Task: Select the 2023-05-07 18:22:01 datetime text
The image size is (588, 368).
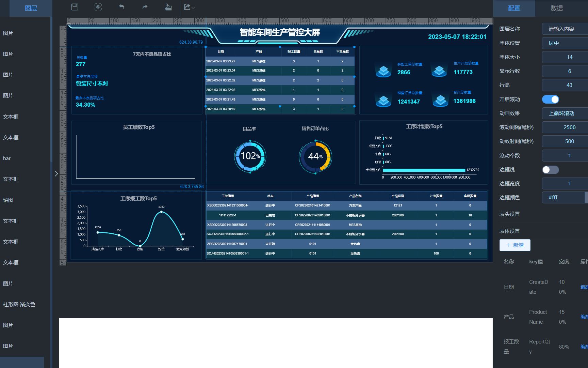Action: (457, 37)
